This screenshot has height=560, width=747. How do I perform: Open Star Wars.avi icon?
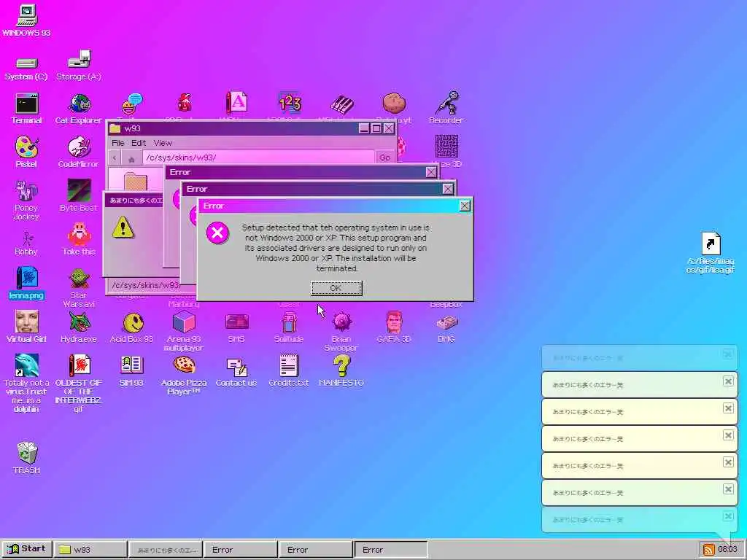(79, 279)
